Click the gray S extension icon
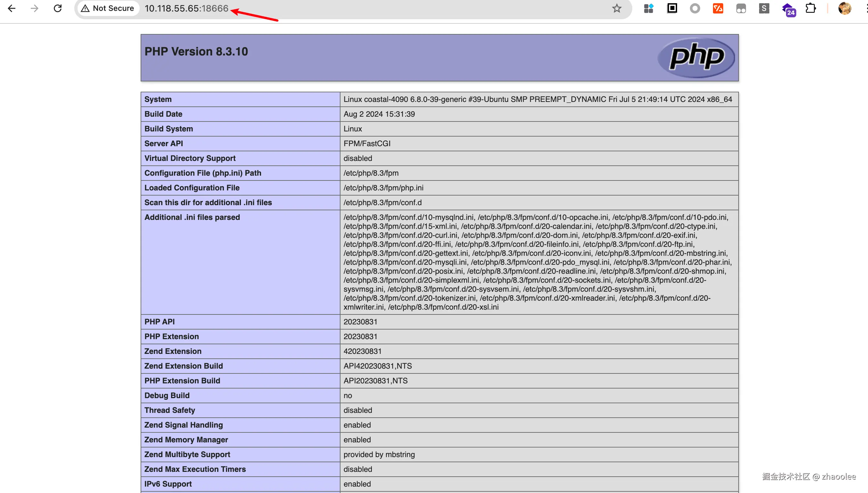Viewport: 868px width, 493px height. (764, 8)
